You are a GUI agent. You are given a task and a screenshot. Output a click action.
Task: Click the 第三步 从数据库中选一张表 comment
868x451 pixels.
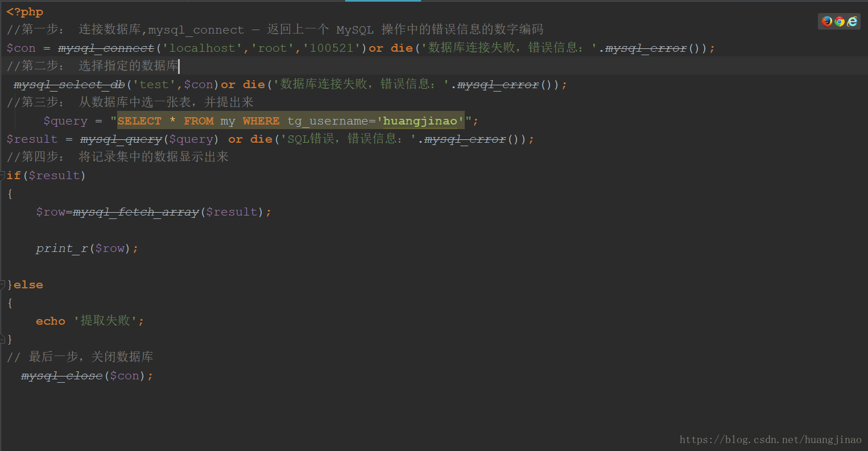(x=130, y=102)
